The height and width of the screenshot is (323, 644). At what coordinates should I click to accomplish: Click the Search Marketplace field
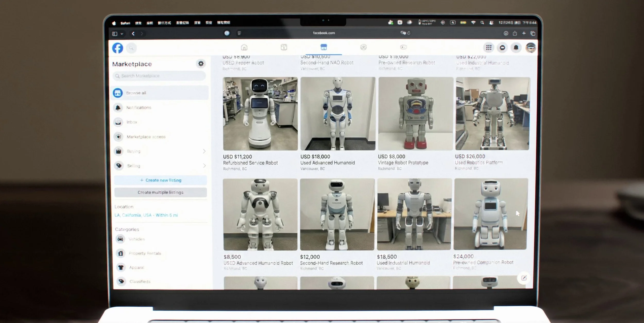[159, 76]
